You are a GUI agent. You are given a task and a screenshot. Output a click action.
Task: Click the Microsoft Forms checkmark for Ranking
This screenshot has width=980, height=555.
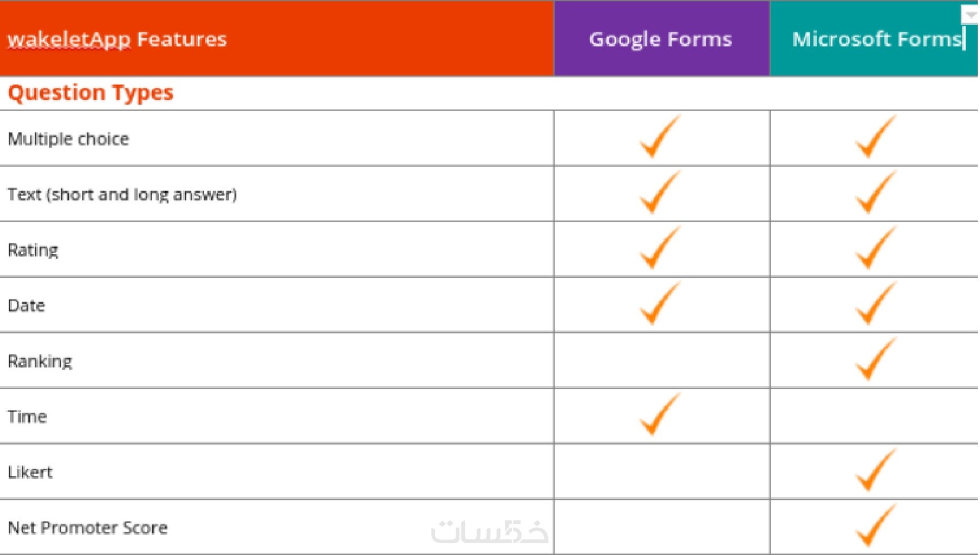[875, 359]
